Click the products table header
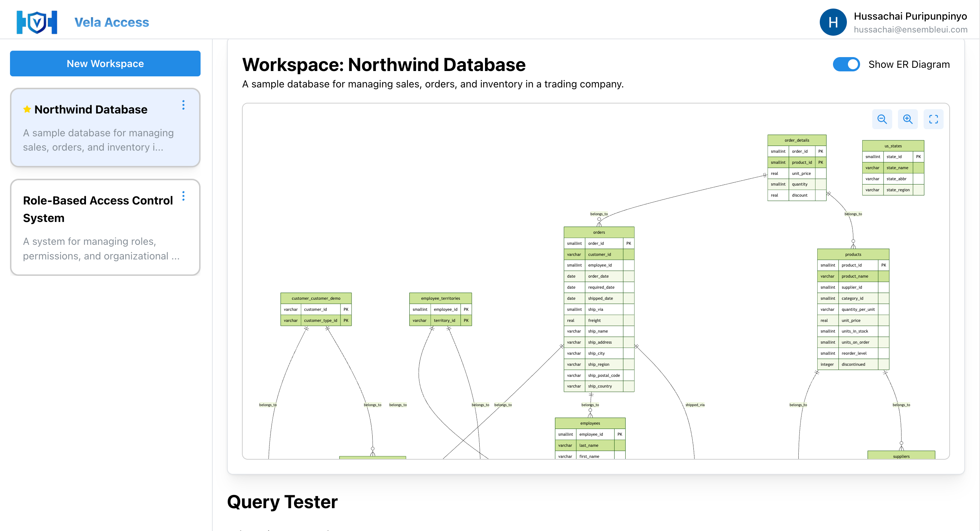Image resolution: width=980 pixels, height=531 pixels. [x=853, y=254]
